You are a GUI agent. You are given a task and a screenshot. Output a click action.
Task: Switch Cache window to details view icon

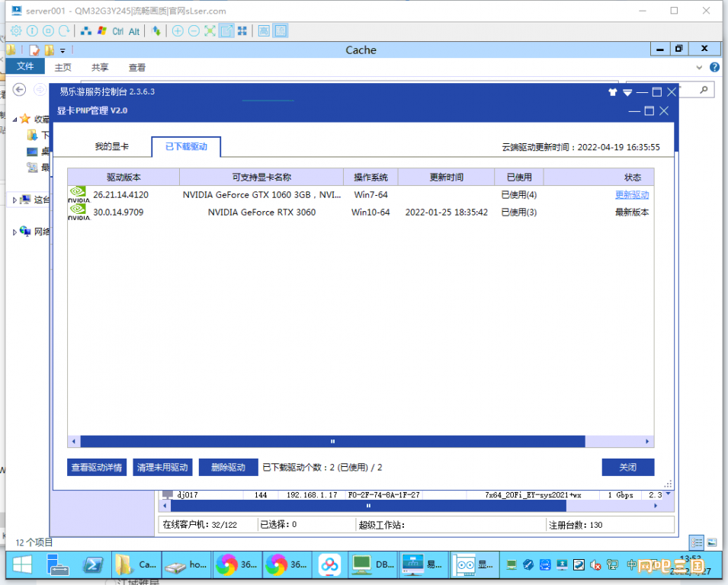click(697, 543)
